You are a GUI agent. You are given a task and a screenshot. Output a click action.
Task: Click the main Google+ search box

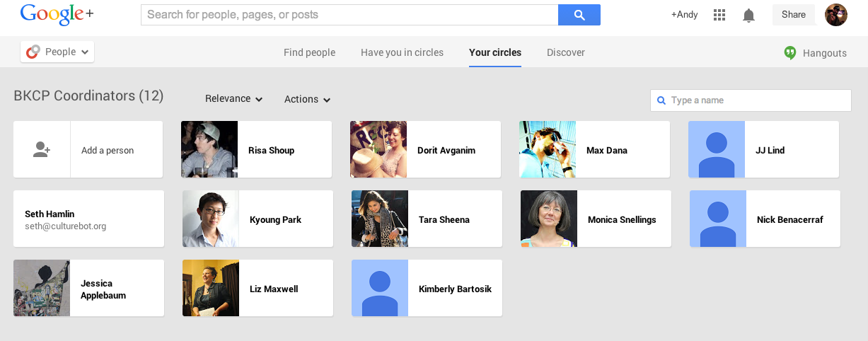[x=349, y=15]
